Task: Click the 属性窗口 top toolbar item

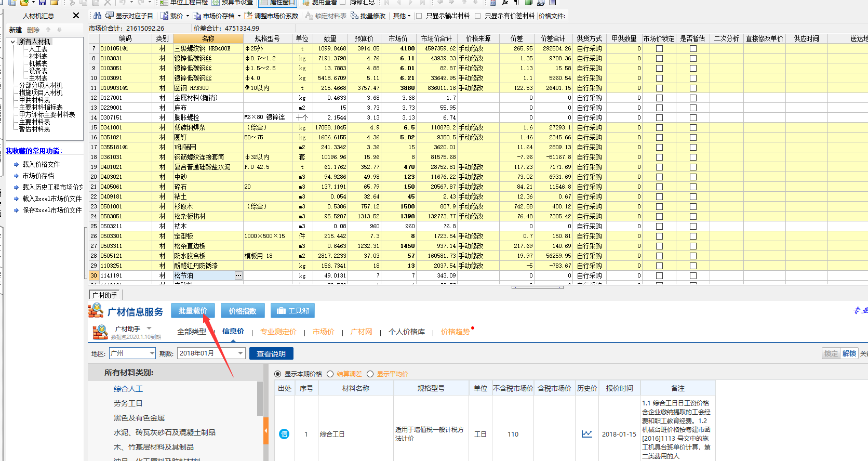Action: (x=277, y=3)
